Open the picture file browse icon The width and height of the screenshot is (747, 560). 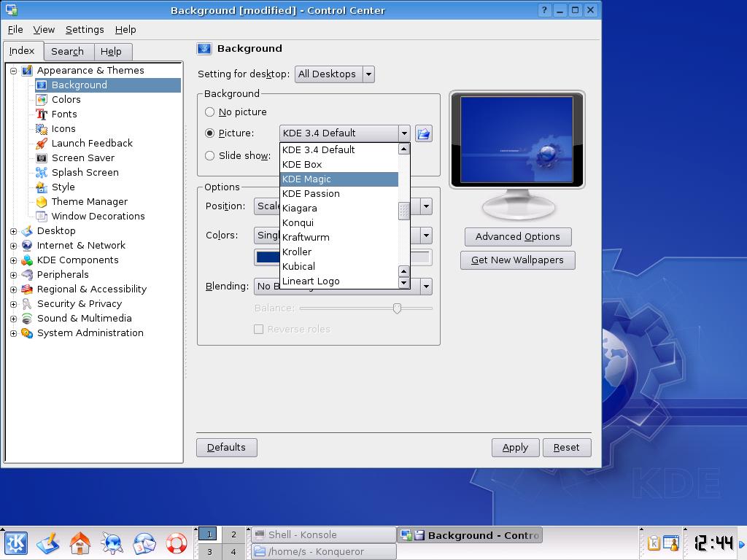(x=424, y=133)
